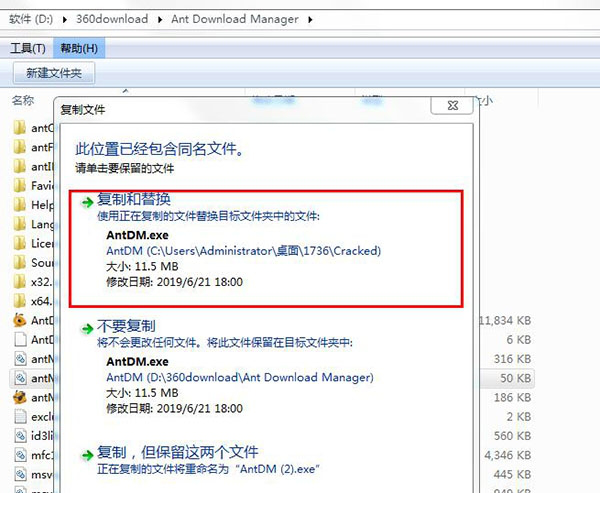600x512 pixels.
Task: Select the mfc DLL icon, 4,346 KB
Action: [20, 455]
